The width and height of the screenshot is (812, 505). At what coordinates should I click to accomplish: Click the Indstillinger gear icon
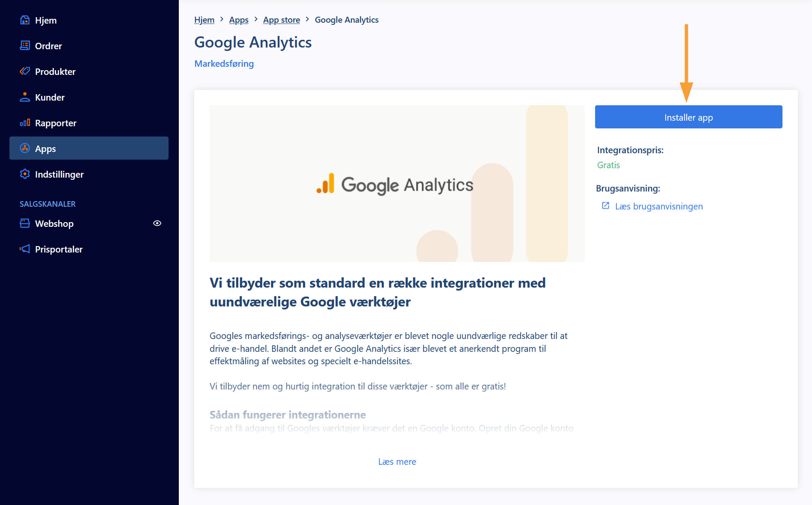pyautogui.click(x=25, y=174)
